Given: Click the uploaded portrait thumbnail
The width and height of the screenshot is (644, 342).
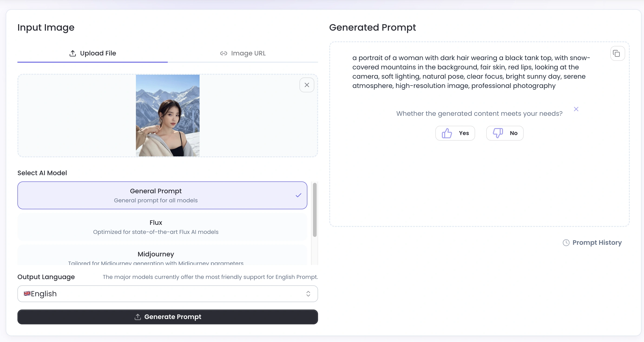Looking at the screenshot, I should tap(168, 115).
